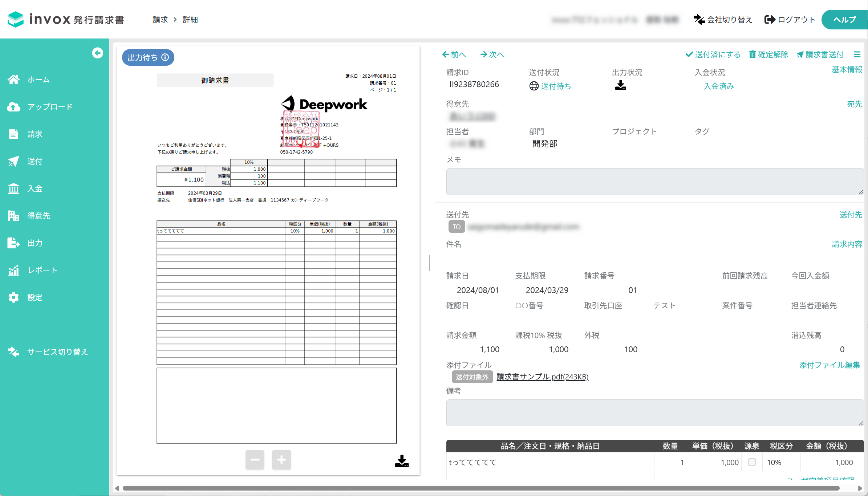Click into the メモ text area

pos(655,182)
